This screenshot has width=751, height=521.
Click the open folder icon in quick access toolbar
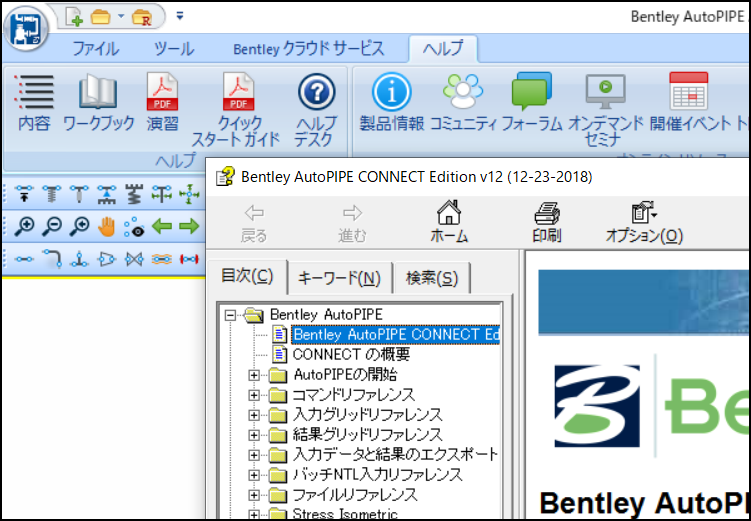coord(101,17)
